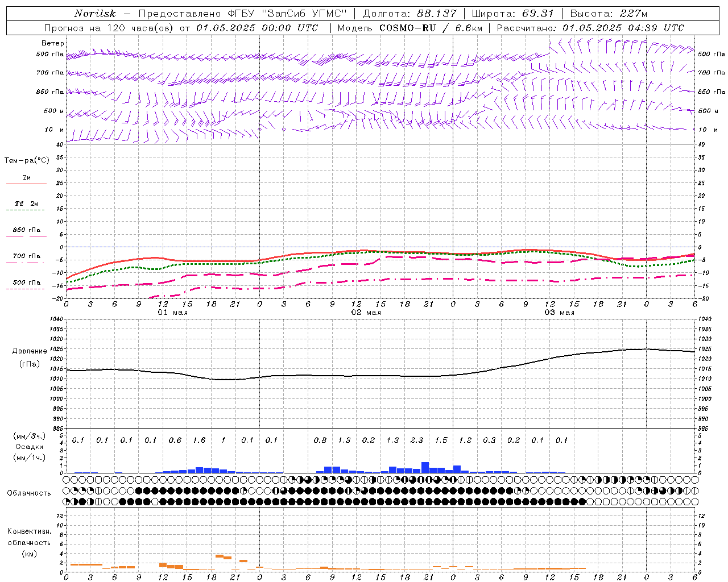The width and height of the screenshot is (728, 582).
Task: Click the "03 мая" date label
Action: [x=560, y=313]
